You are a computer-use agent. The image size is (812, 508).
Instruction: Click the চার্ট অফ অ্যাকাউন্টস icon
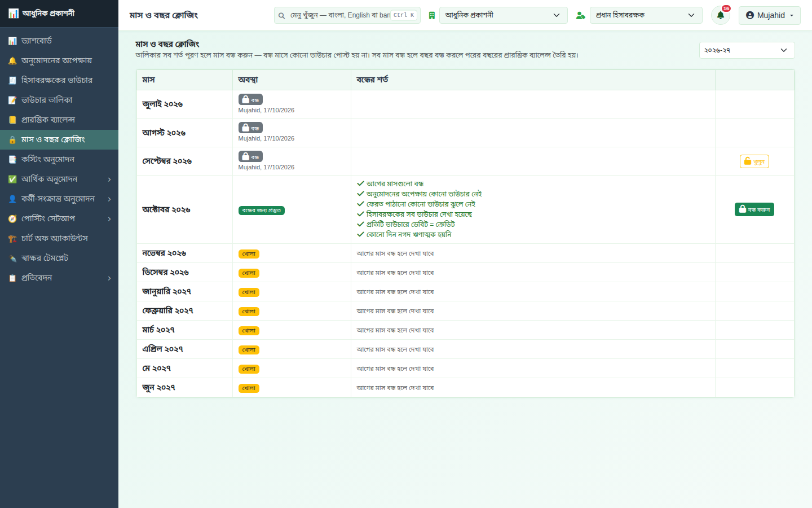click(12, 239)
